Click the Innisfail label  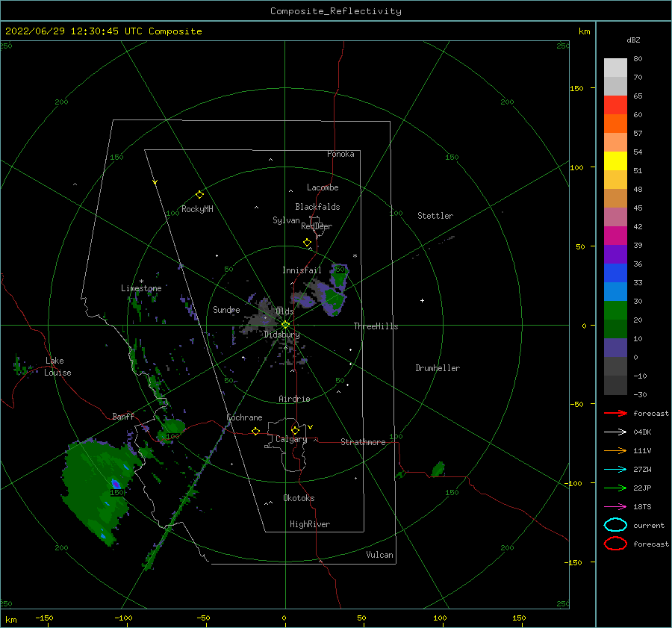(302, 270)
